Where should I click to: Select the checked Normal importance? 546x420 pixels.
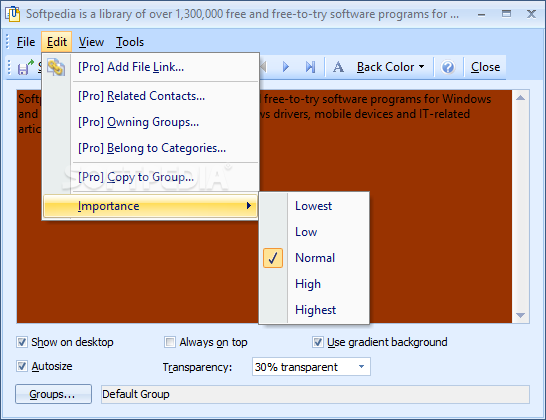pyautogui.click(x=314, y=258)
